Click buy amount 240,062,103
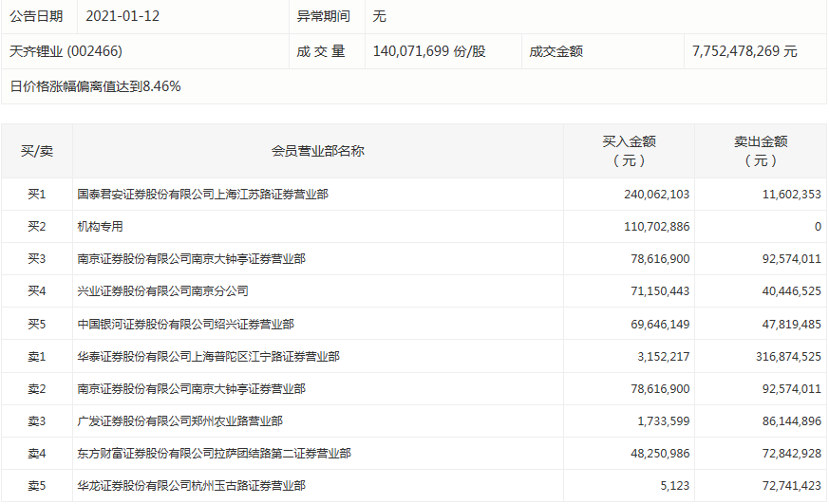Image resolution: width=829 pixels, height=504 pixels. [x=656, y=195]
